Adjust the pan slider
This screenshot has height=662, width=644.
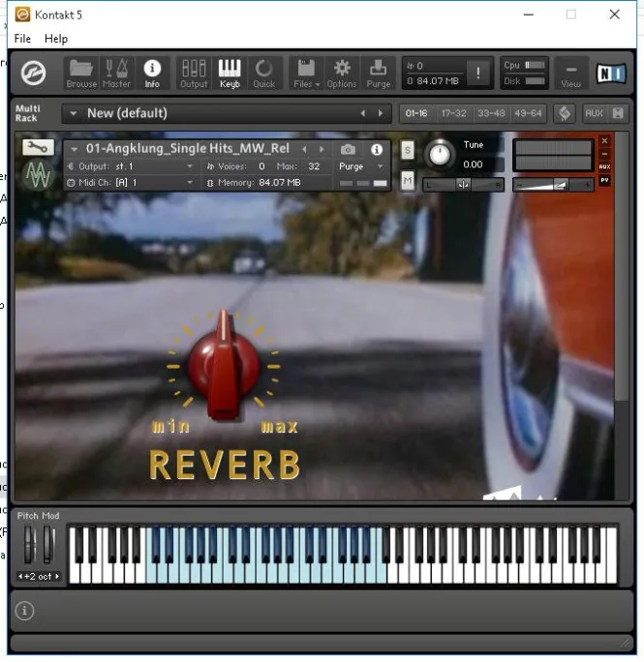(464, 185)
